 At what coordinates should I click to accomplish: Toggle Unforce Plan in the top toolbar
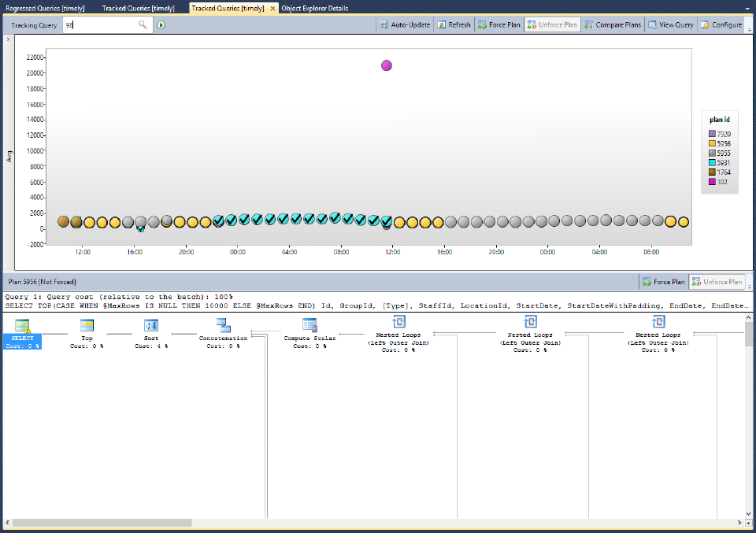(x=553, y=24)
